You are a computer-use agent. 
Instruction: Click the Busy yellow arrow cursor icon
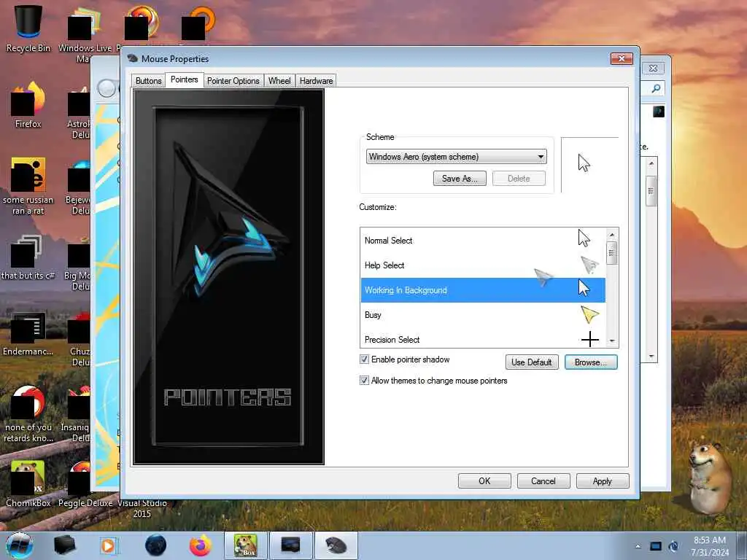coord(589,315)
